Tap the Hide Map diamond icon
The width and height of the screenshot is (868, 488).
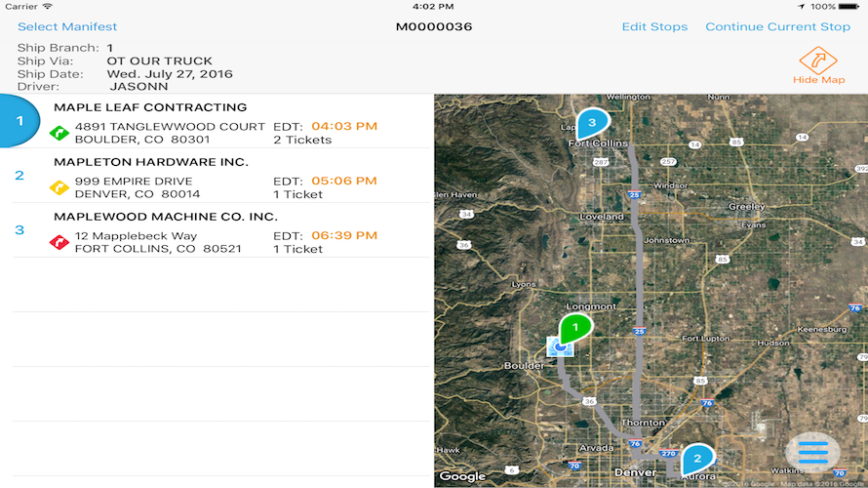pos(818,61)
